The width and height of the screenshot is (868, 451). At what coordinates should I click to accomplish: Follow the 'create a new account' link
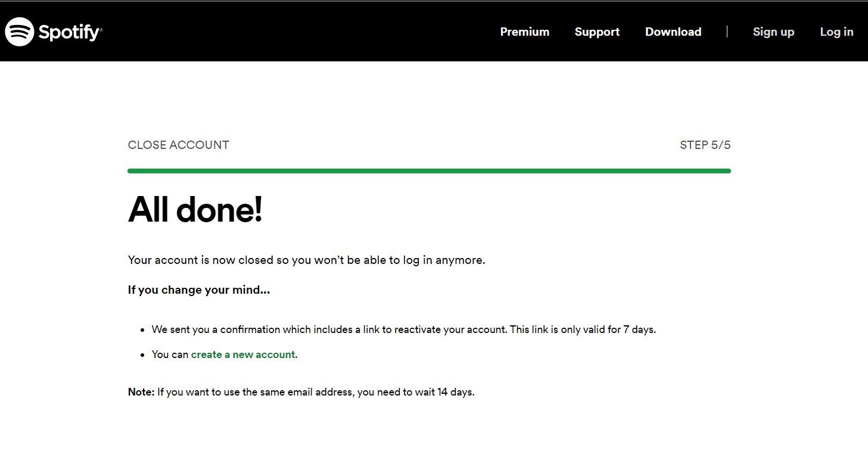(242, 354)
